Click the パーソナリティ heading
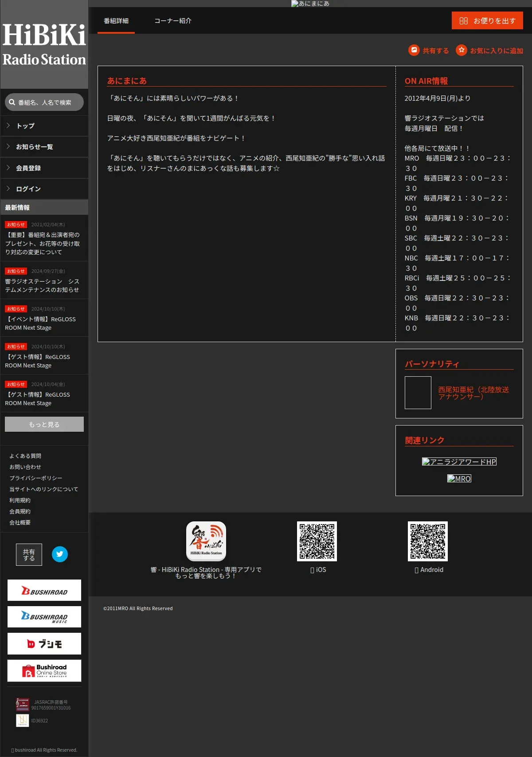The height and width of the screenshot is (757, 532). (432, 364)
